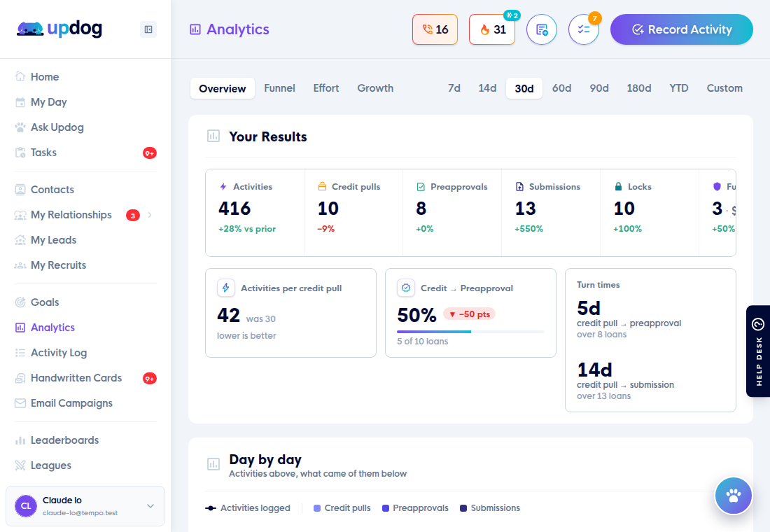Switch to the Growth tab
The image size is (770, 532).
[x=375, y=88]
